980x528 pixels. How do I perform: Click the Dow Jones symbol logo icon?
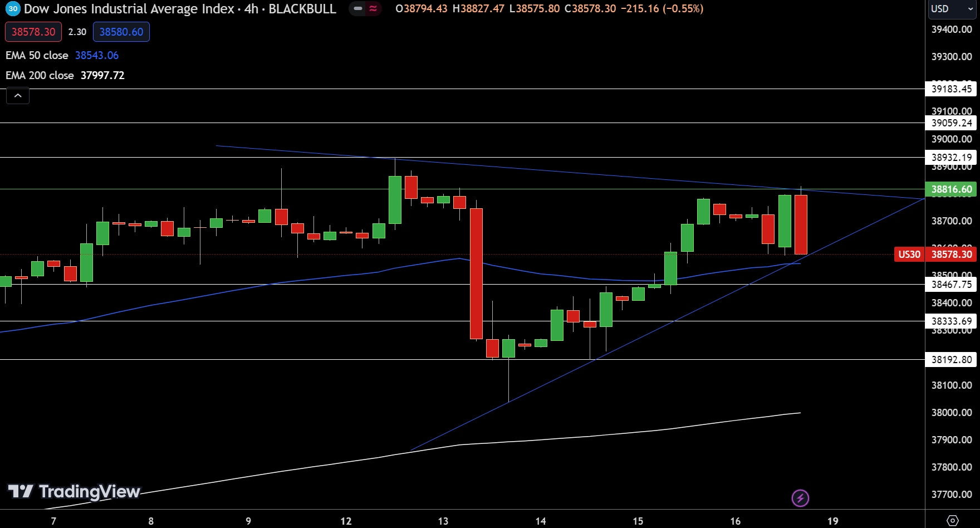click(x=13, y=9)
